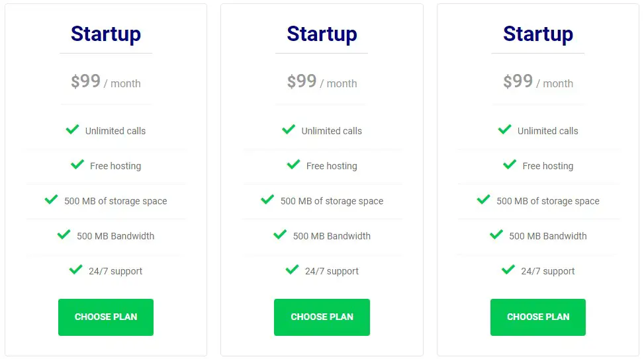Click checkmark beside 500 MB of storage space, right card
The image size is (644, 359).
(x=483, y=200)
